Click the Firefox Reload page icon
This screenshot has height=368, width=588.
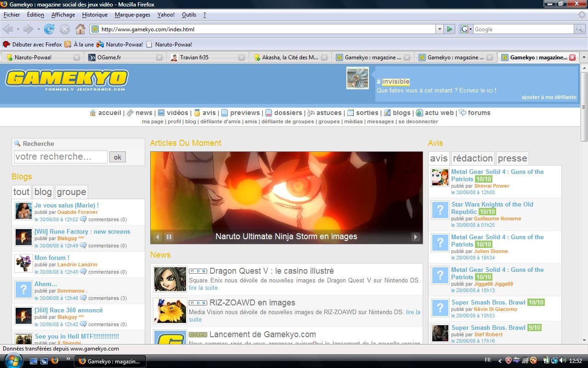coord(49,29)
